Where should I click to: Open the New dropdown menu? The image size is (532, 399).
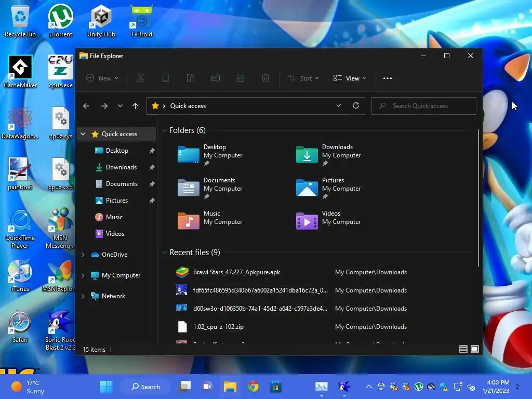pyautogui.click(x=102, y=78)
